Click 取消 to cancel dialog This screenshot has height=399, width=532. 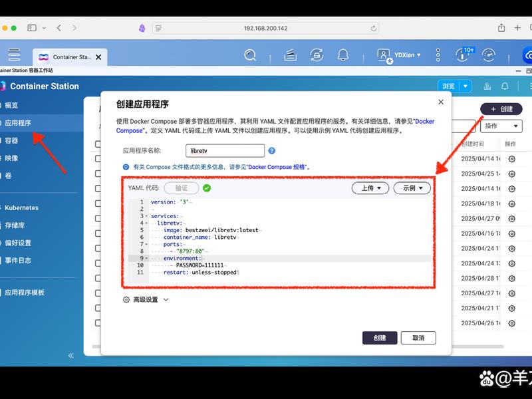click(418, 338)
